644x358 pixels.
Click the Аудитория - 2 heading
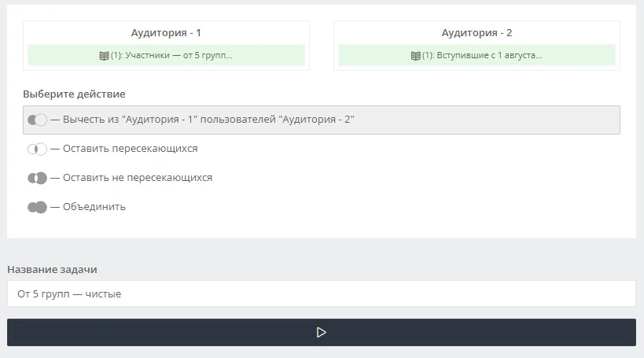(477, 33)
